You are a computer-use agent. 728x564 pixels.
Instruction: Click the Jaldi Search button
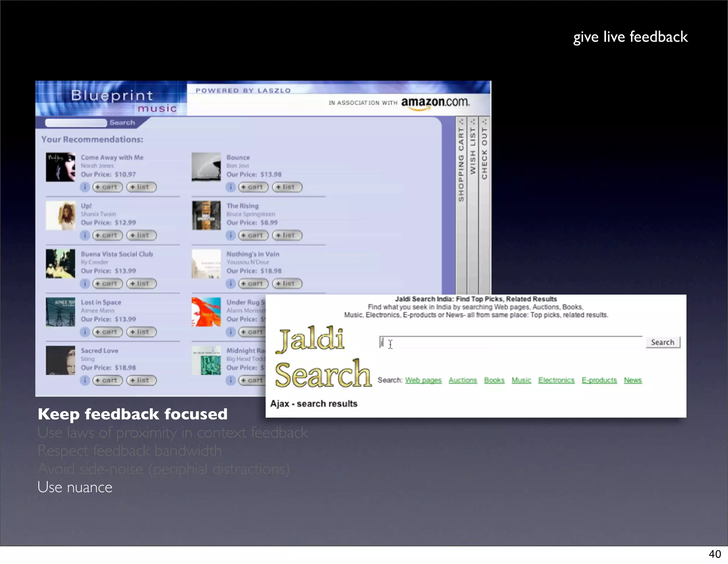(663, 342)
